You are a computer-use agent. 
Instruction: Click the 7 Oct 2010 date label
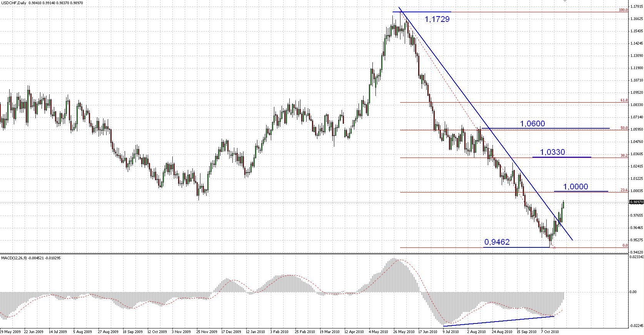[x=551, y=331]
